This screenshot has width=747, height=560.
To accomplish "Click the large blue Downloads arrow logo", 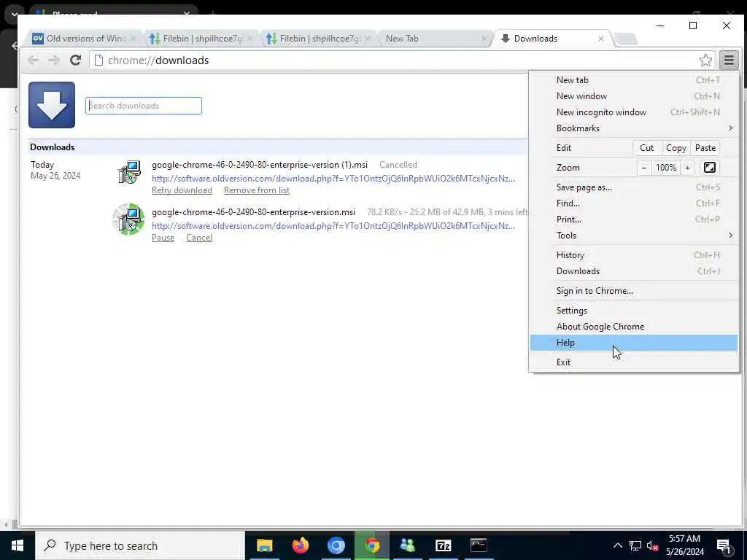I will click(x=52, y=105).
